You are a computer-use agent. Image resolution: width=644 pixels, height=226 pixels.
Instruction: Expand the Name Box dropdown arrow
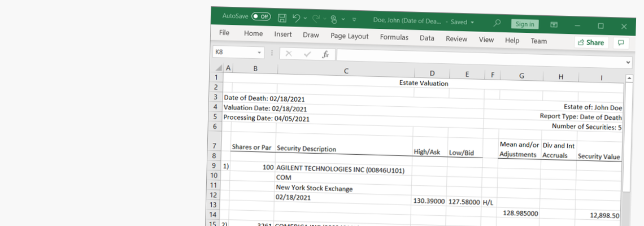click(259, 53)
